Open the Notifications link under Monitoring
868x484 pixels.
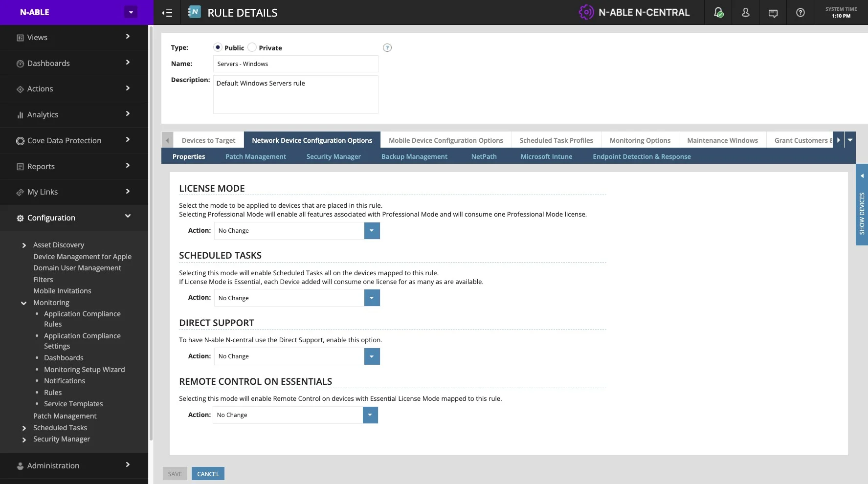65,381
